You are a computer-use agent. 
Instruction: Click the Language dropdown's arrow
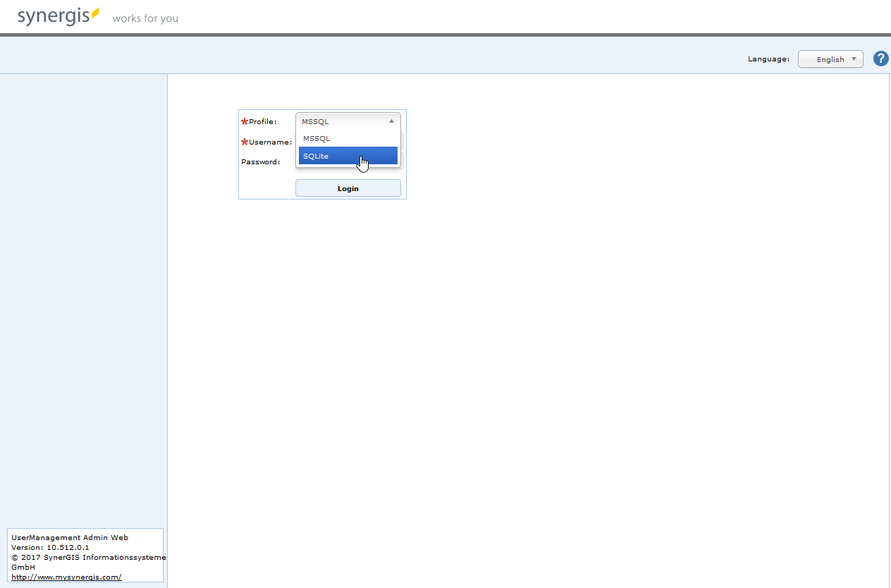point(855,59)
